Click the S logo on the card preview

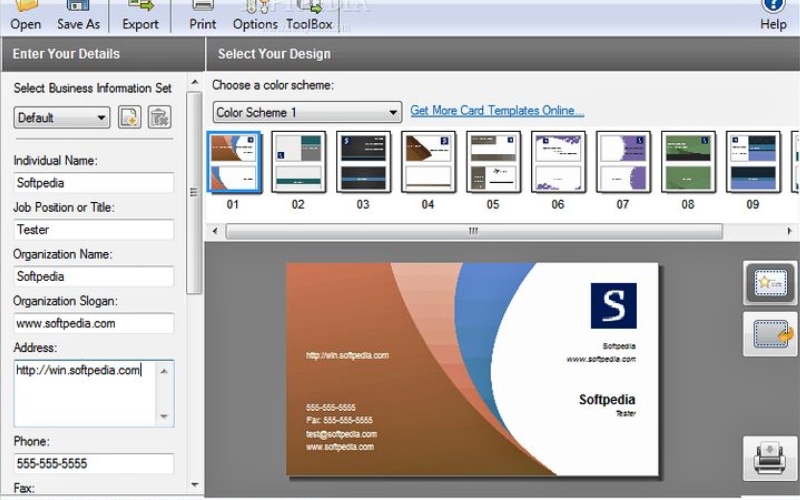pos(614,306)
